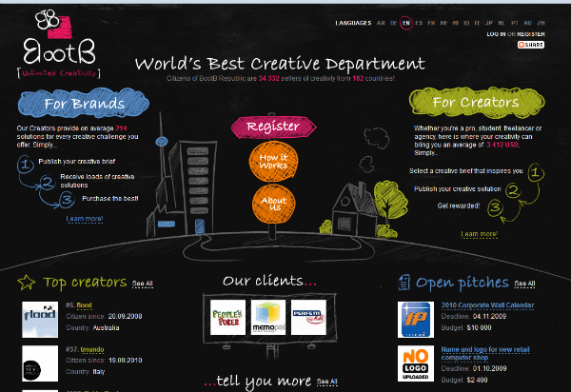Switch language to DE
Image resolution: width=571 pixels, height=392 pixels.
tap(393, 23)
